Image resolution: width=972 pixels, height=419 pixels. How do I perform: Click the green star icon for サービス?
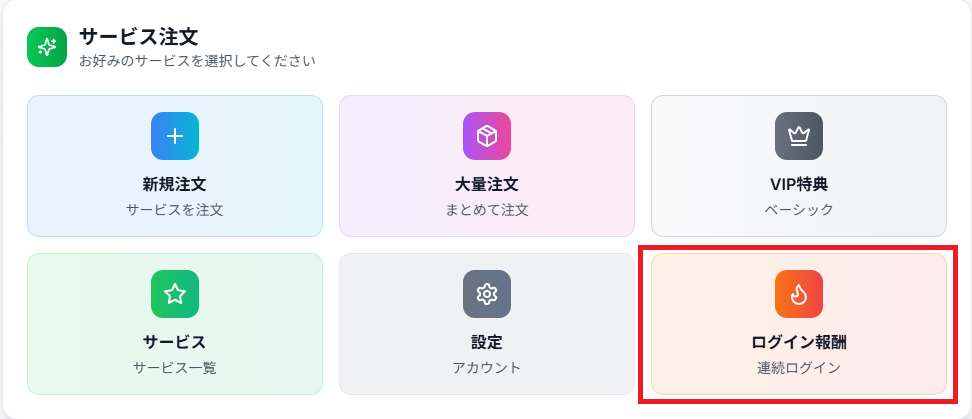pyautogui.click(x=175, y=294)
